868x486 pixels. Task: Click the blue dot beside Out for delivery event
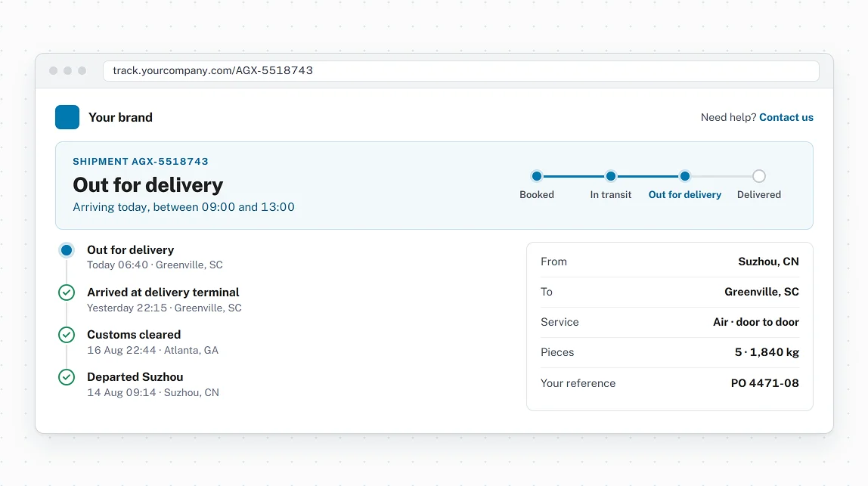pos(67,250)
